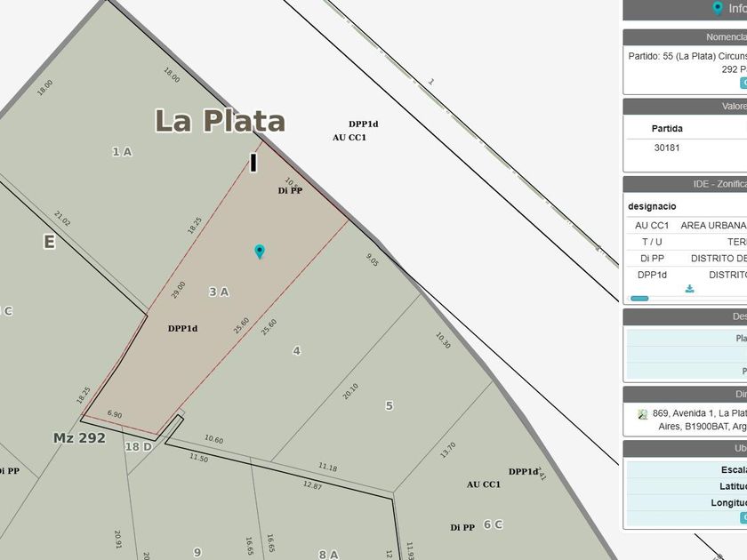This screenshot has height=560, width=747.
Task: Click the section letter E label
Action: coord(49,242)
